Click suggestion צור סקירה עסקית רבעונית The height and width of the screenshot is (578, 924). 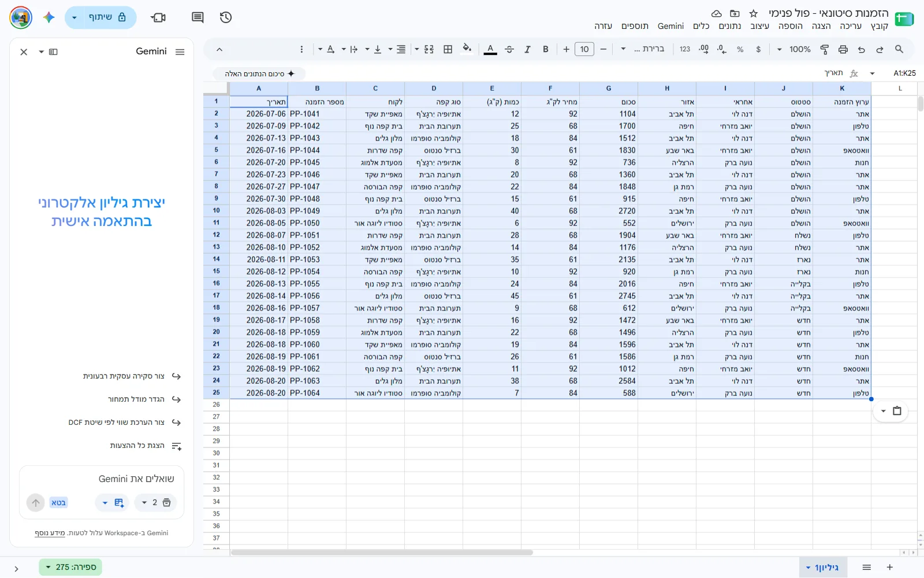(x=132, y=376)
